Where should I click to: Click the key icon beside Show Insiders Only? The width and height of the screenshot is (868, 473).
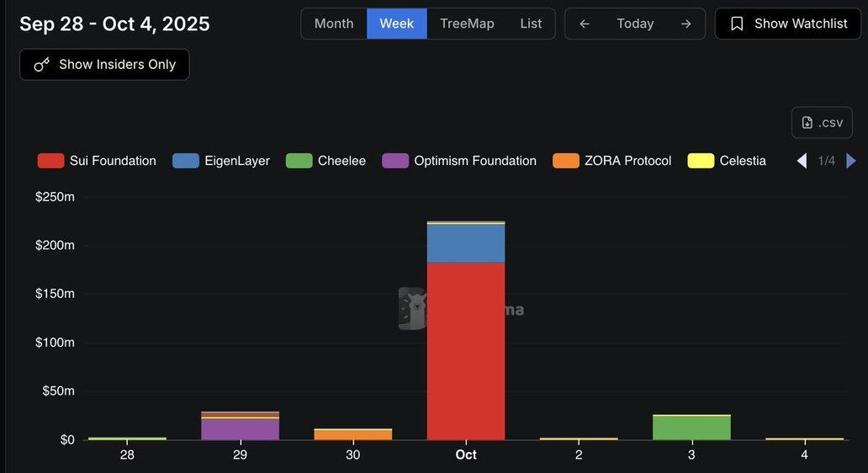coord(41,65)
